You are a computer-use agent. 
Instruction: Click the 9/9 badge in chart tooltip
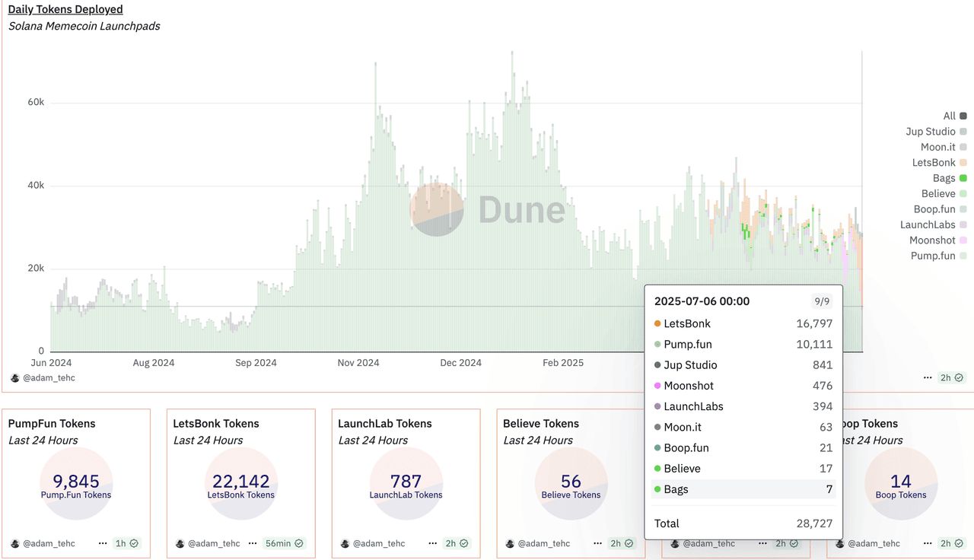(822, 301)
